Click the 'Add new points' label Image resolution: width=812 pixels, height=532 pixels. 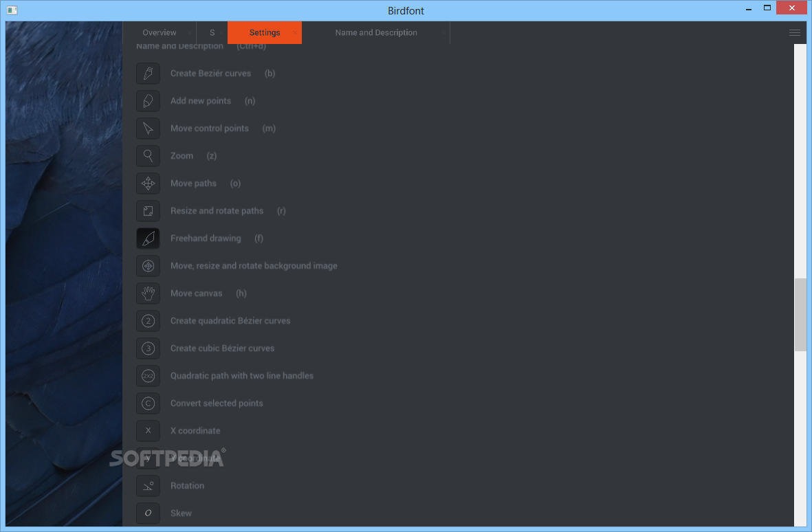(x=201, y=101)
